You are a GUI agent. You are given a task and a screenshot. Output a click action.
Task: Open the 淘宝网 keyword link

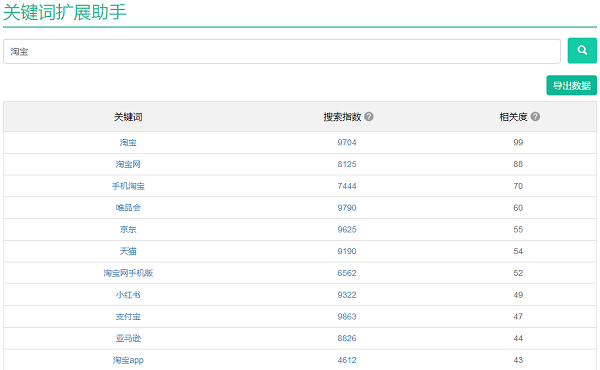128,165
